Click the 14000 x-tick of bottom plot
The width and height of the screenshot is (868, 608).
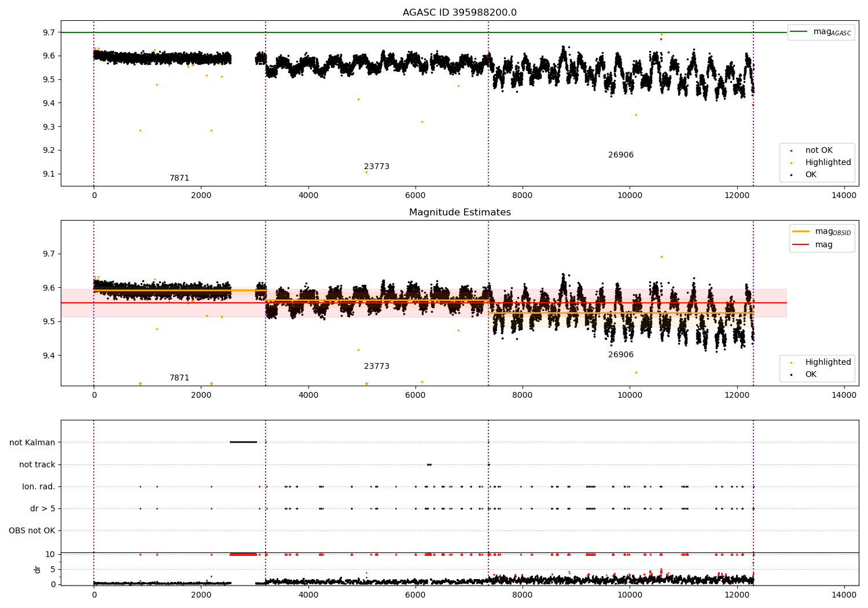pos(844,595)
